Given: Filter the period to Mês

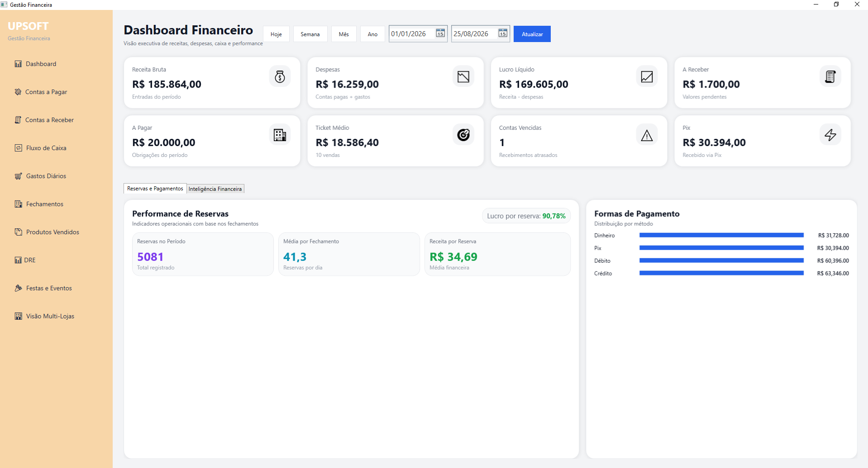Looking at the screenshot, I should (x=344, y=34).
